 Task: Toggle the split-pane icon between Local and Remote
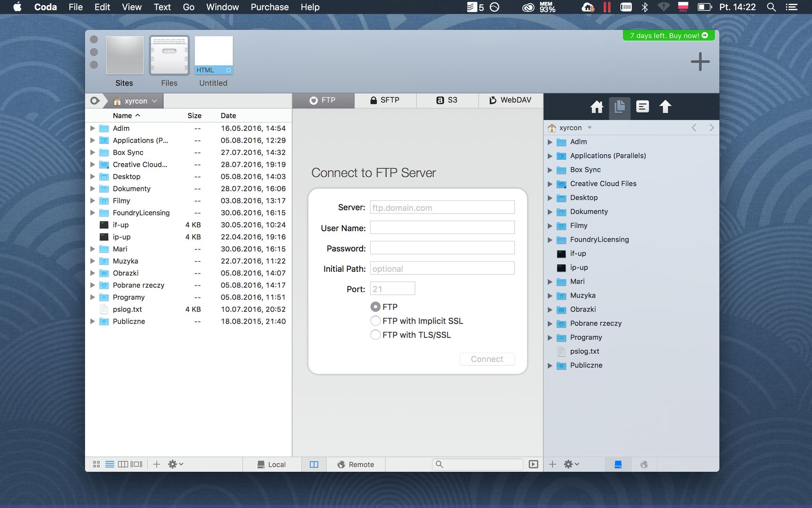point(314,465)
